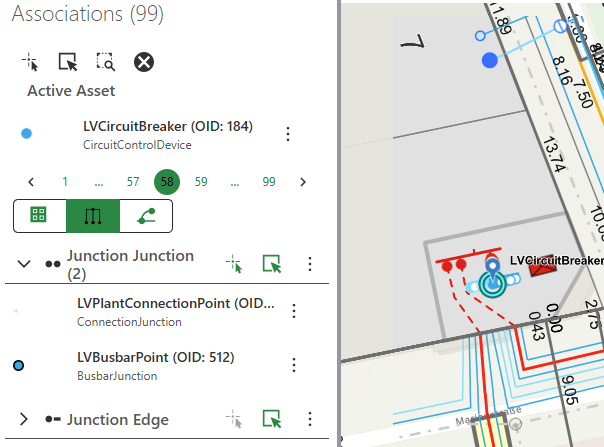Viewport: 604px width, 447px height.
Task: Click the solid blue circle near label 7
Action: point(490,60)
